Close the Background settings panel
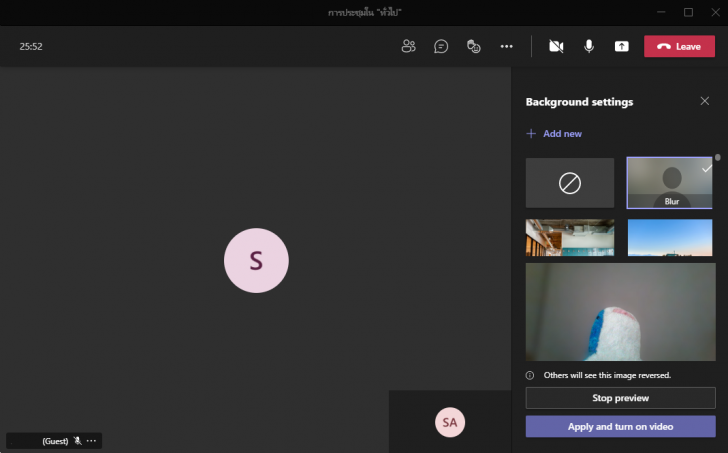The width and height of the screenshot is (728, 453). [x=705, y=101]
